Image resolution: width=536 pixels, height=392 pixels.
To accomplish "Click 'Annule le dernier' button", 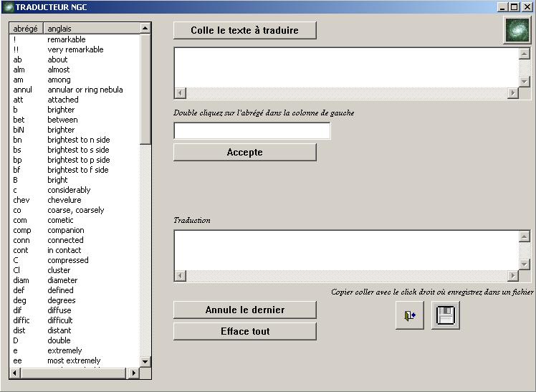I will tap(244, 310).
